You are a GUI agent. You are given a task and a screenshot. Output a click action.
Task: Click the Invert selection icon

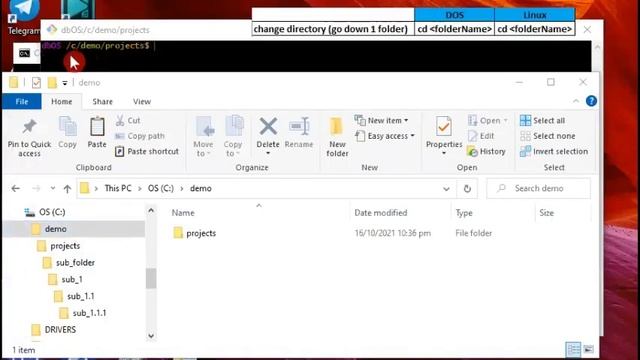[525, 151]
